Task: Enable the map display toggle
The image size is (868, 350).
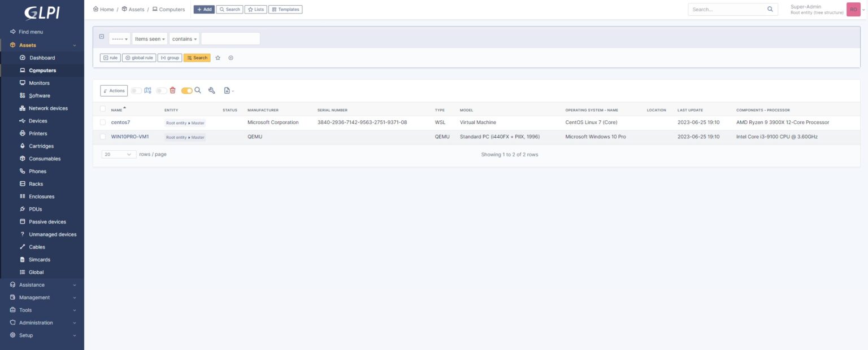Action: (x=136, y=90)
